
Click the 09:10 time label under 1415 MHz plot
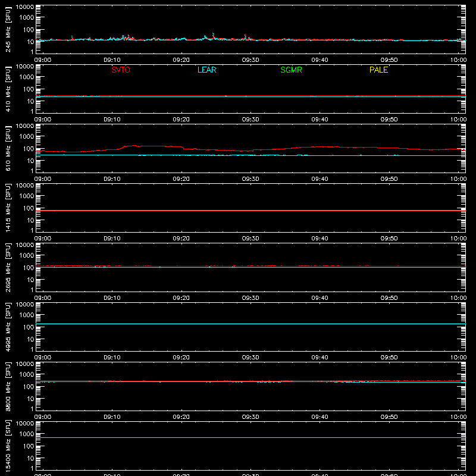[x=112, y=239]
